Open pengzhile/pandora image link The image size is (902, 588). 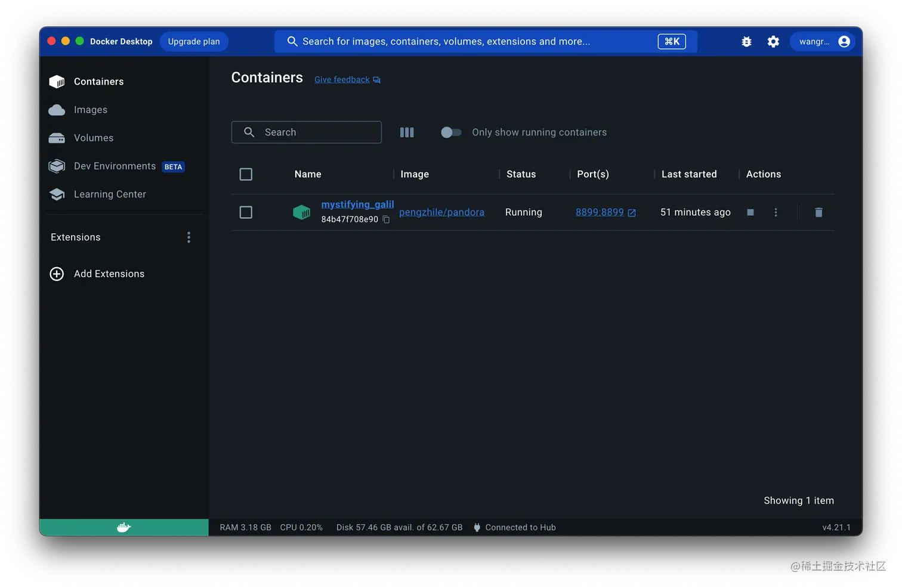[x=441, y=212]
